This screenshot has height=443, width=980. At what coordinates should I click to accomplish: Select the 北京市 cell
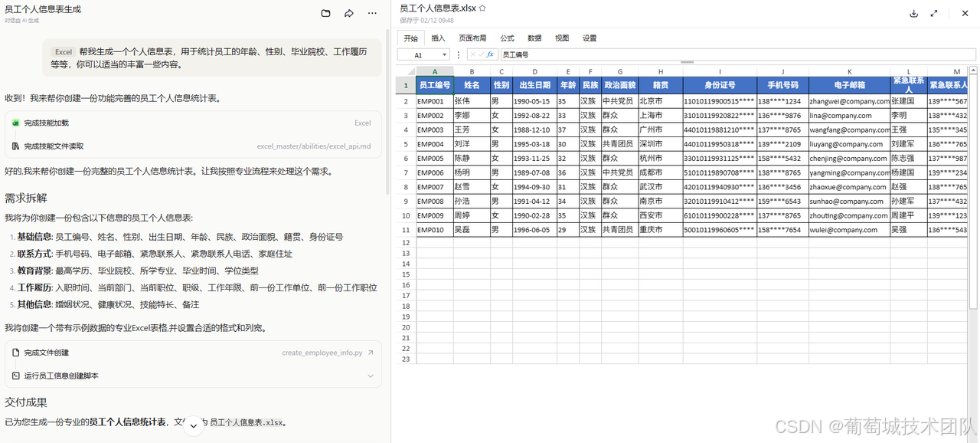click(x=661, y=101)
